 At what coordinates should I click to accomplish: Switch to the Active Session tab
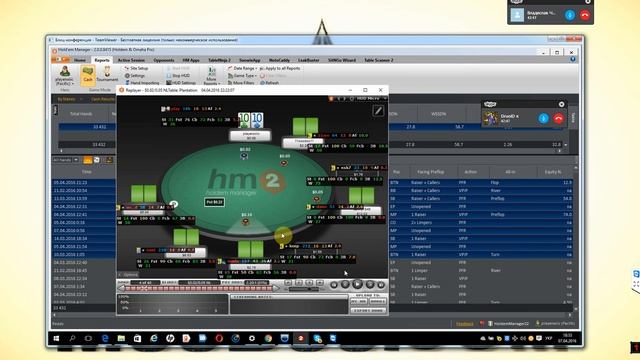click(x=131, y=60)
